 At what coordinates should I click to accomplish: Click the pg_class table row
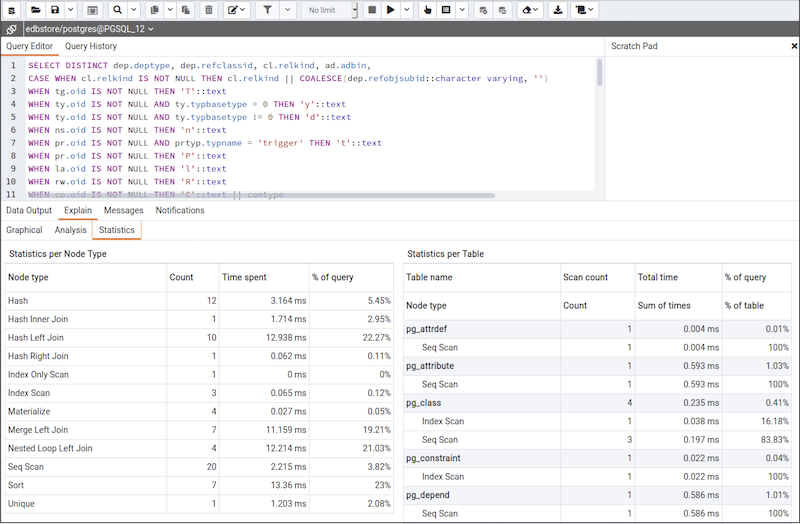point(597,403)
